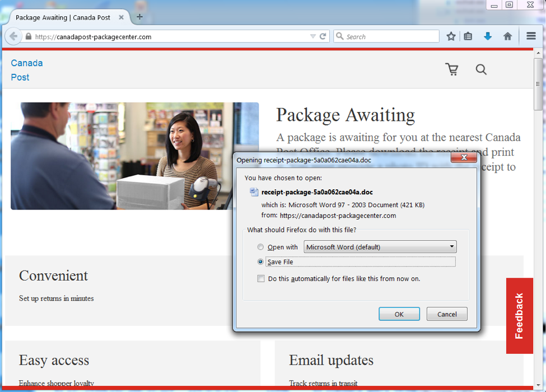Go back using the browser back arrow
546x392 pixels.
coord(13,36)
